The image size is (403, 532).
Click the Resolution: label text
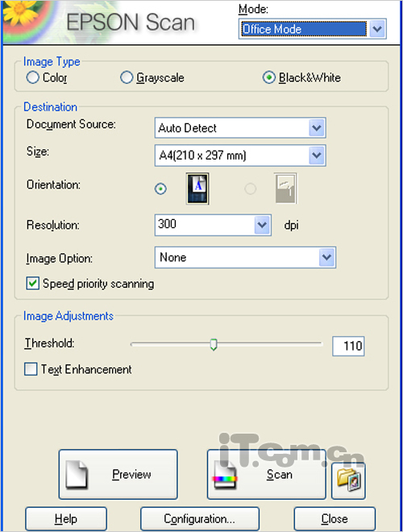pyautogui.click(x=53, y=225)
